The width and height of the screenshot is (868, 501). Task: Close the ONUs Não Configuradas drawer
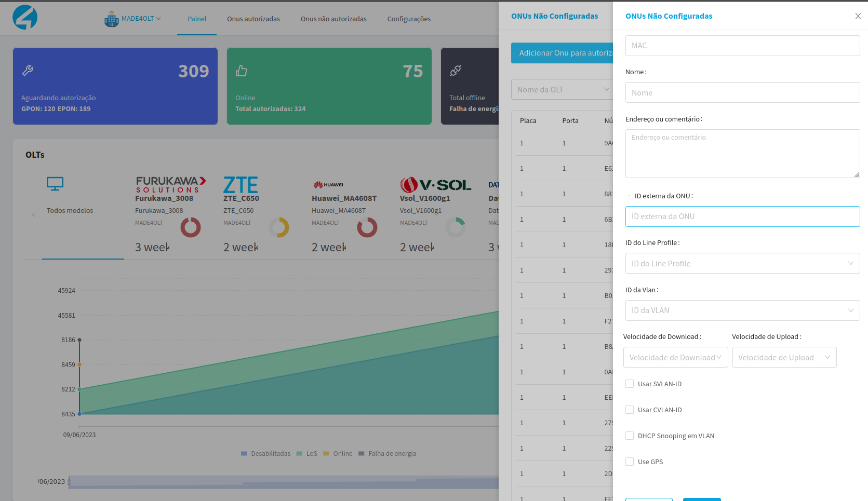pyautogui.click(x=858, y=16)
